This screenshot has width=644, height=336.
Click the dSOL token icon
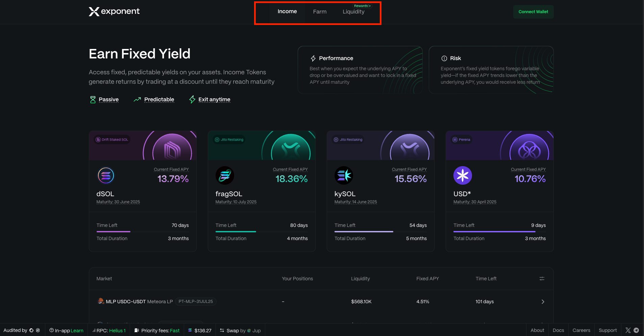tap(106, 176)
